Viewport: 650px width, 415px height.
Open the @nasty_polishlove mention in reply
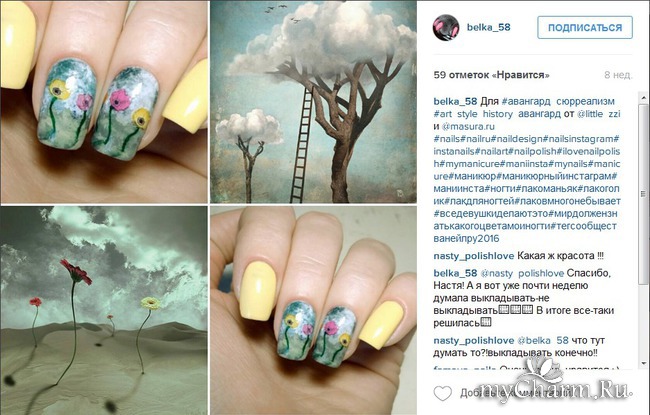click(522, 273)
